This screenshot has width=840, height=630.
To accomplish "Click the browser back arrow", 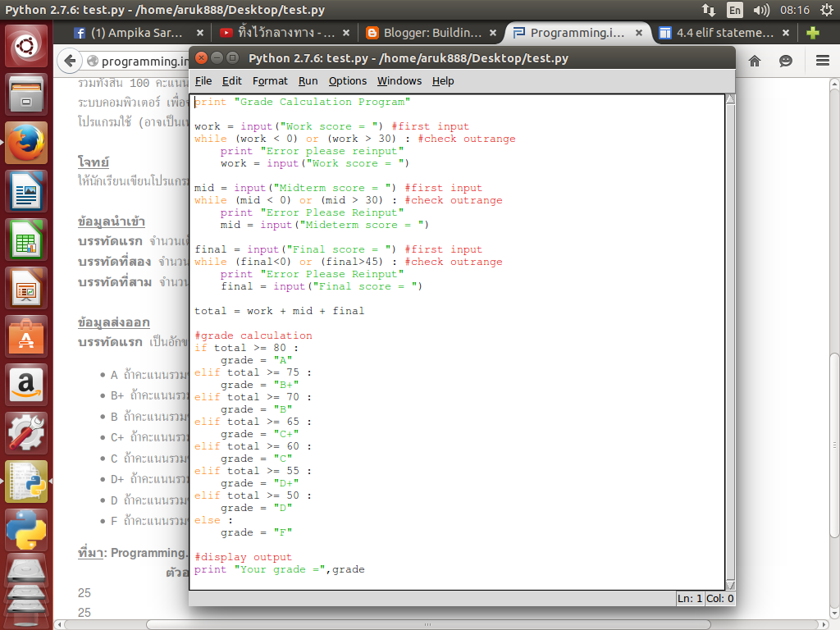I will tap(69, 61).
